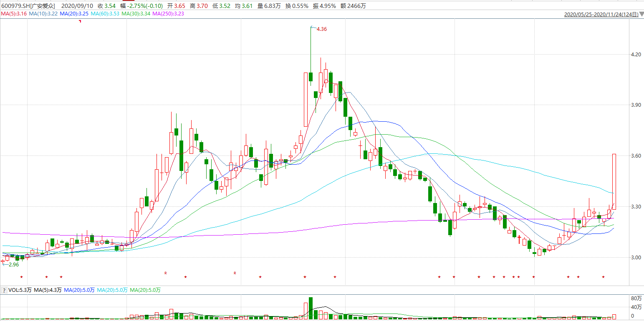Select the magenta MA(250):3.23 indicator label

pyautogui.click(x=168, y=14)
